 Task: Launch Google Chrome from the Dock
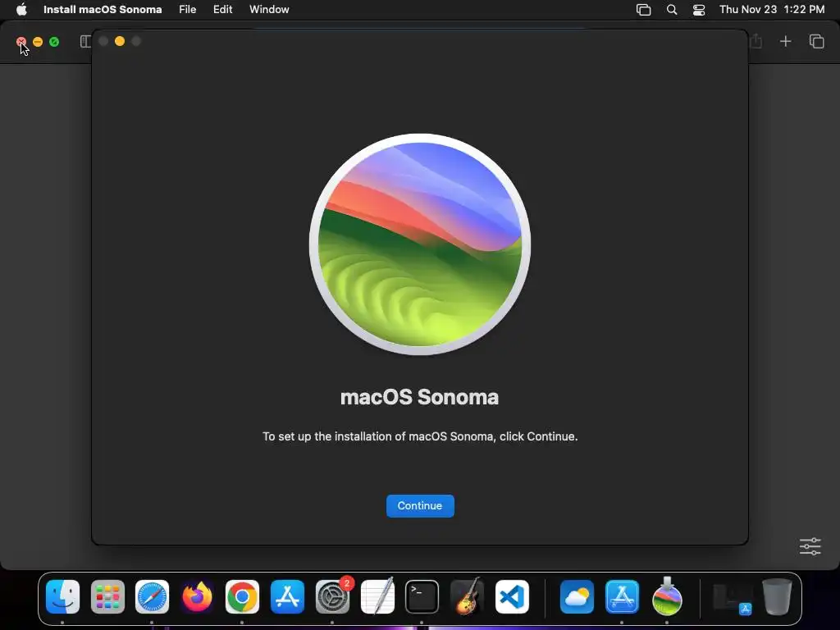pyautogui.click(x=242, y=597)
